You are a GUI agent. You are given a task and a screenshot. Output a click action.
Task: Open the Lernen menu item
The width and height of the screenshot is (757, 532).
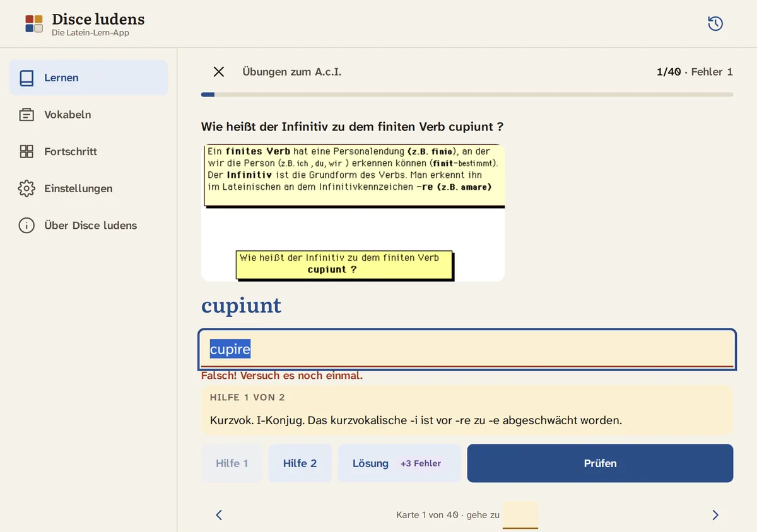(88, 78)
